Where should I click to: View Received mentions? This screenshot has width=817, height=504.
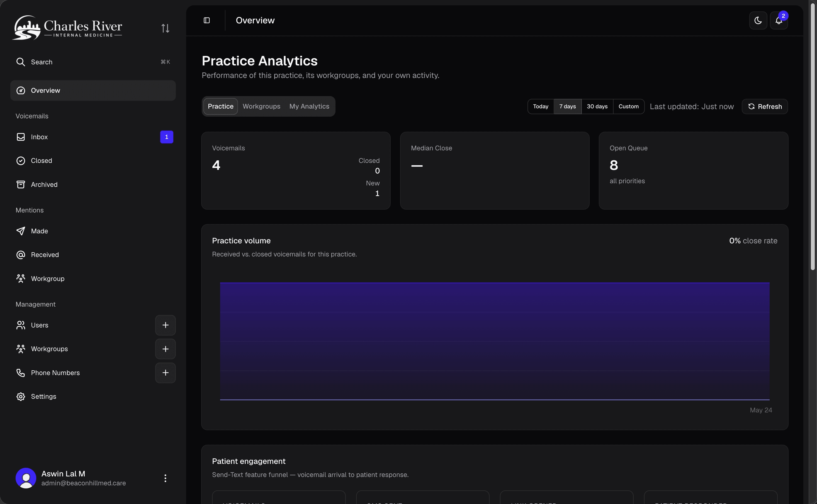[x=93, y=255]
